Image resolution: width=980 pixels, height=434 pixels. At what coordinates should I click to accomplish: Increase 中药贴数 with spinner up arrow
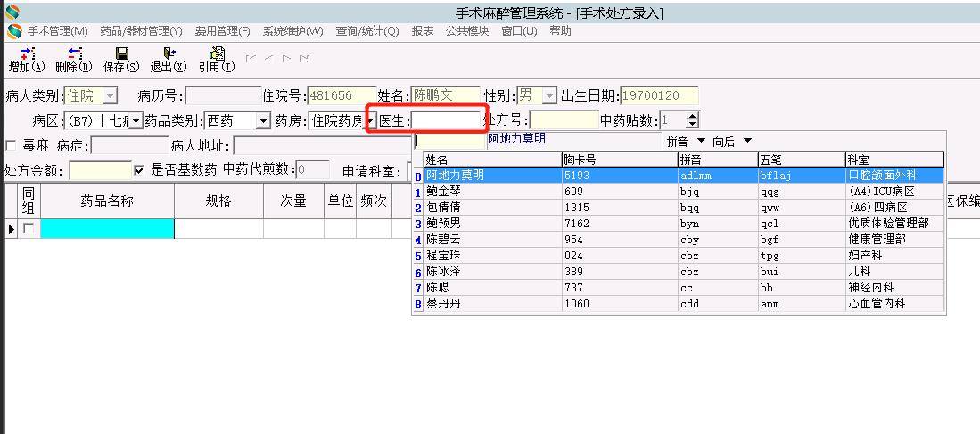[693, 116]
